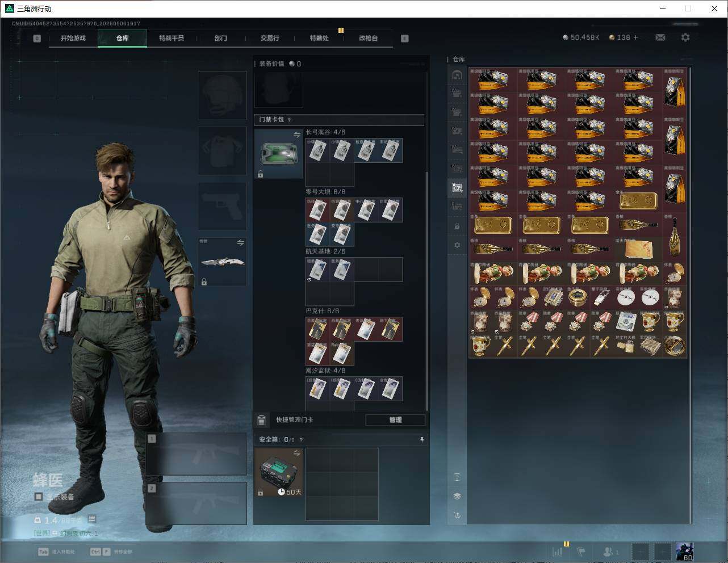Select primary weapon slot 2
This screenshot has height=563, width=728.
tap(196, 503)
